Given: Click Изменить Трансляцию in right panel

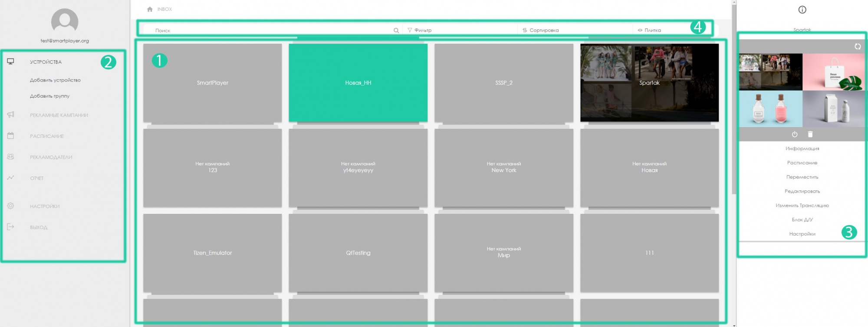Looking at the screenshot, I should [802, 206].
